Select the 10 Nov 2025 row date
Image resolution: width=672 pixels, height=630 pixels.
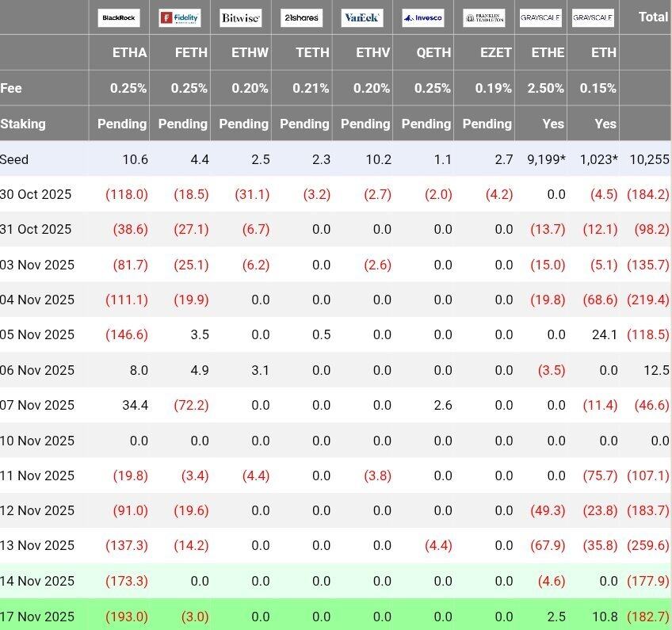click(x=36, y=441)
